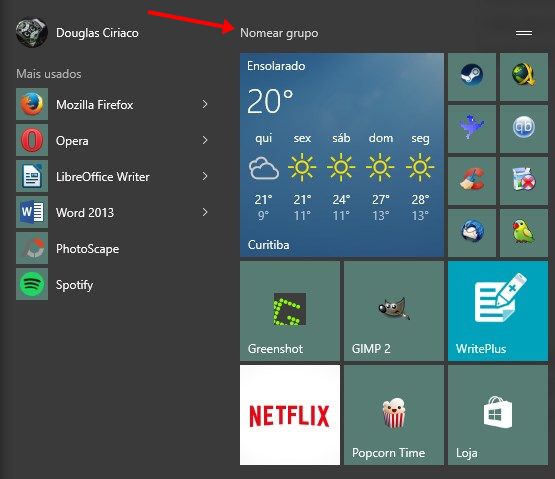Image resolution: width=555 pixels, height=479 pixels.
Task: Launch the Netflix tile
Action: (290, 415)
